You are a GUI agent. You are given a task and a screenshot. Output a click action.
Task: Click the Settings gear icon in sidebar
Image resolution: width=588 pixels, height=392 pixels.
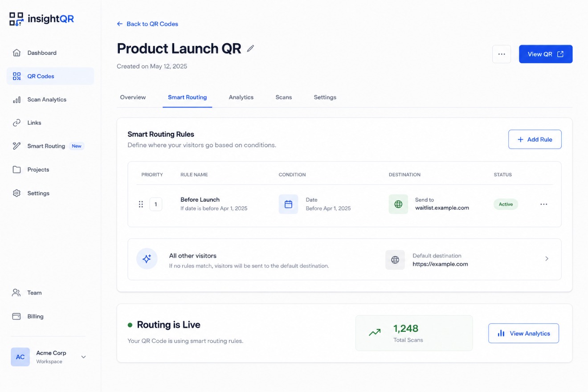point(16,193)
